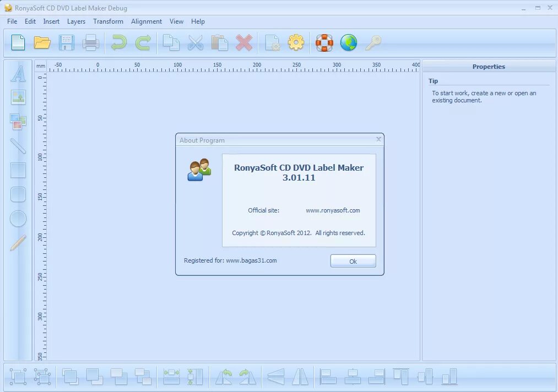This screenshot has height=392, width=558.
Task: Click the Paste clipboard icon
Action: click(x=220, y=43)
